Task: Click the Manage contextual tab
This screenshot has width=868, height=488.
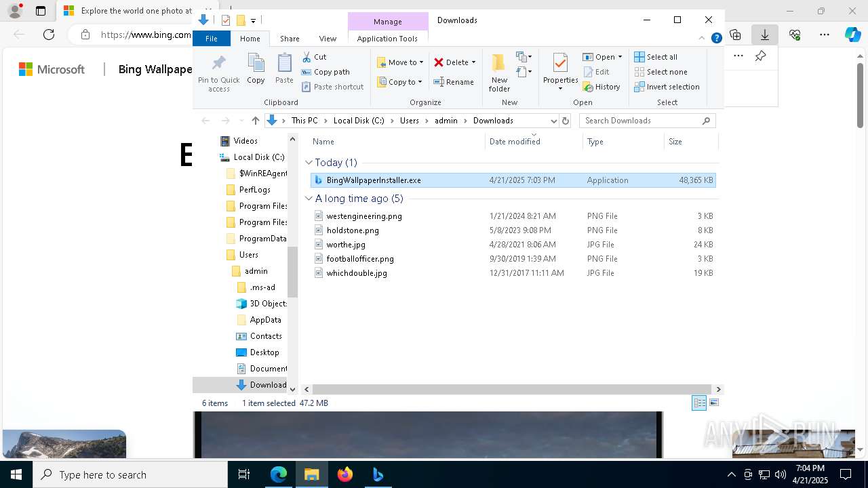Action: tap(388, 22)
